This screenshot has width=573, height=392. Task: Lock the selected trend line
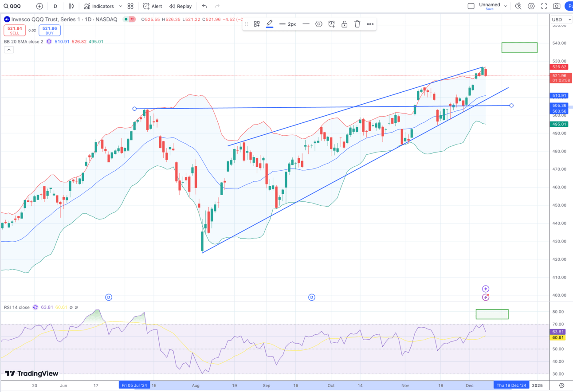344,24
